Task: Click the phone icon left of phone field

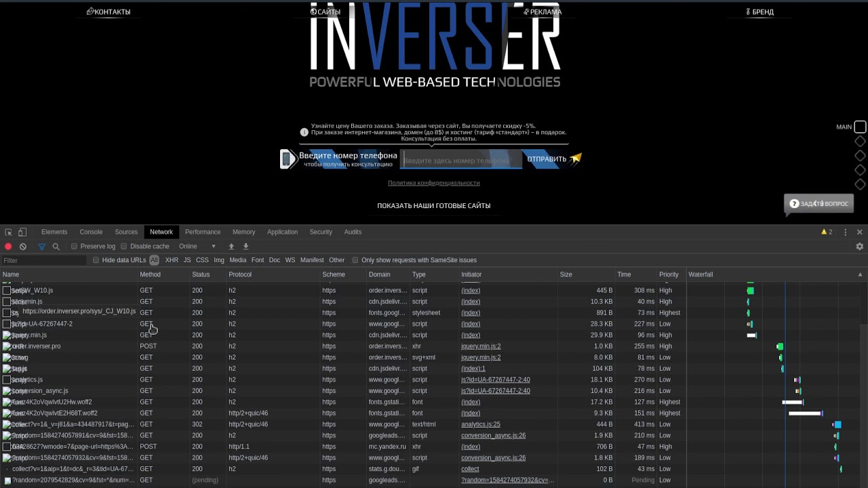Action: 288,159
